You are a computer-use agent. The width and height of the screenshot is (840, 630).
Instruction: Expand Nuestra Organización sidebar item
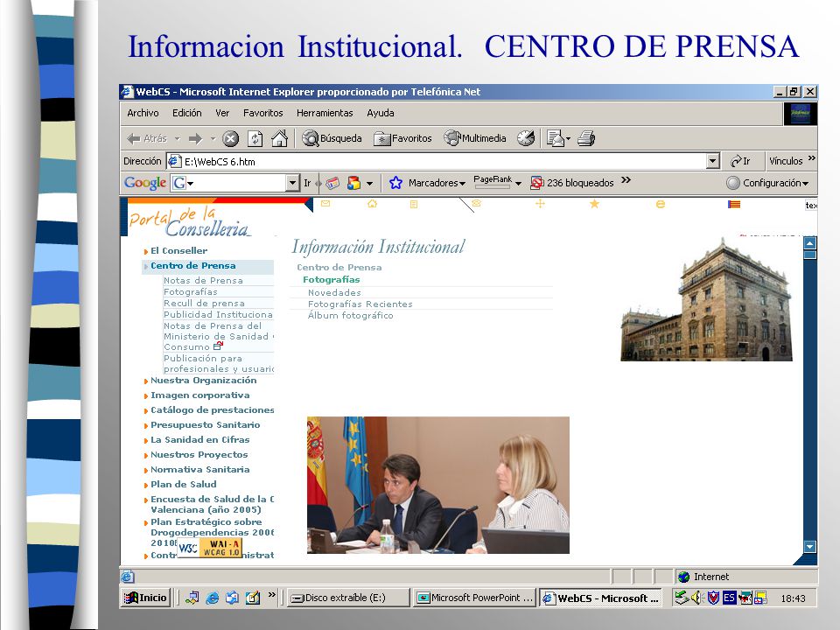203,381
